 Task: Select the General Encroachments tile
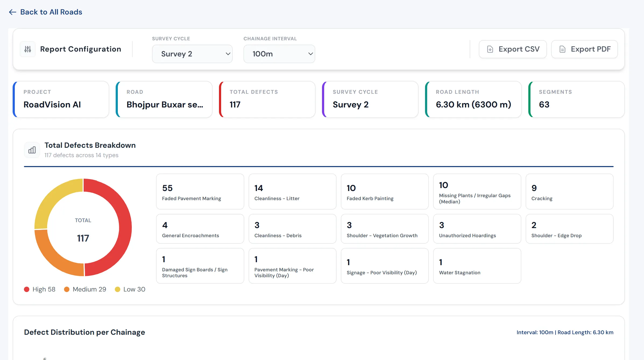(200, 229)
